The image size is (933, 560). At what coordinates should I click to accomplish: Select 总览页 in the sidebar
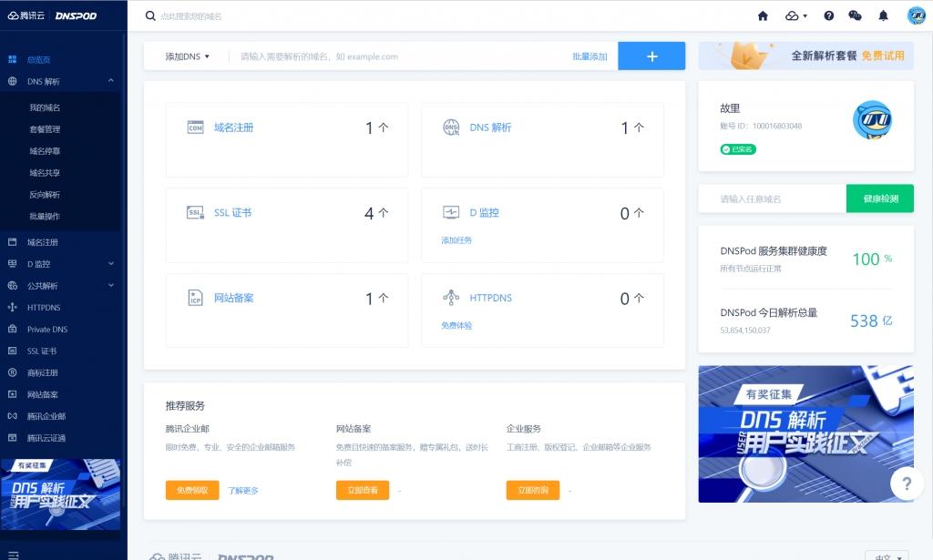(38, 59)
